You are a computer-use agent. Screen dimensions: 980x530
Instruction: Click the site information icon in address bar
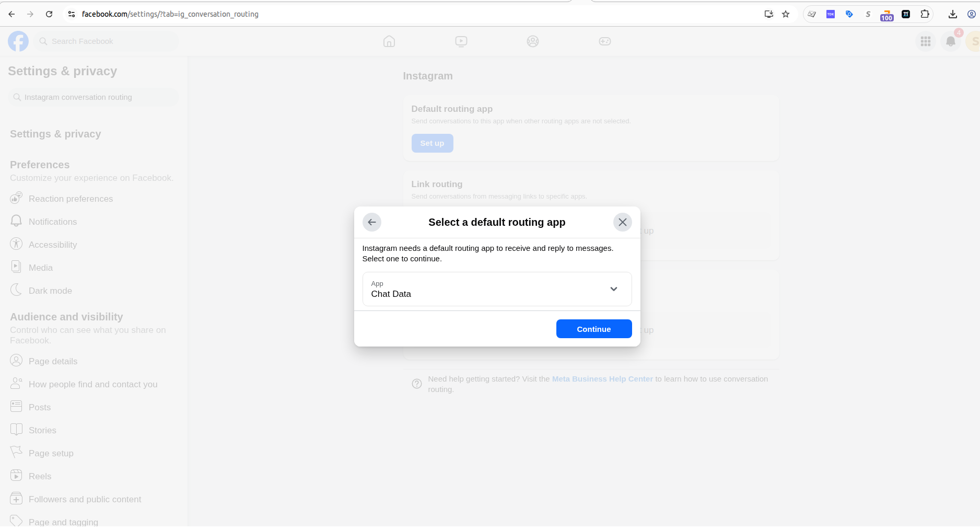pyautogui.click(x=72, y=14)
